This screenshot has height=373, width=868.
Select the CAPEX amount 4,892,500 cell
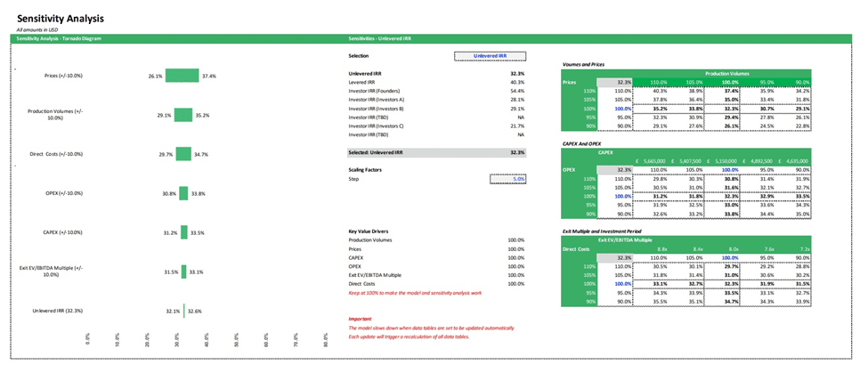[x=758, y=161]
